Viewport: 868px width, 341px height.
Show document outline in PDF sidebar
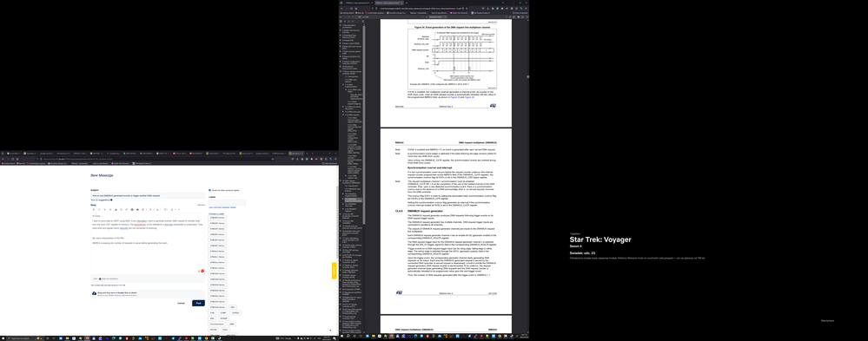344,21
